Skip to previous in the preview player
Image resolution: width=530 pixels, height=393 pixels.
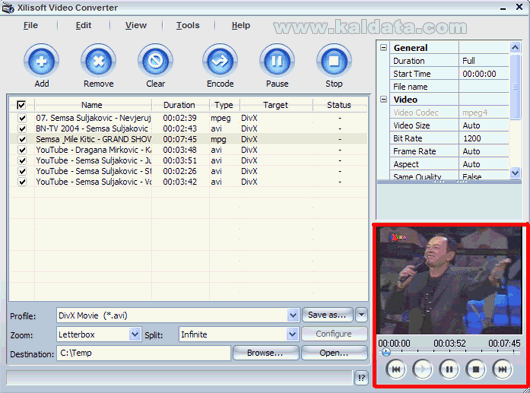point(396,369)
